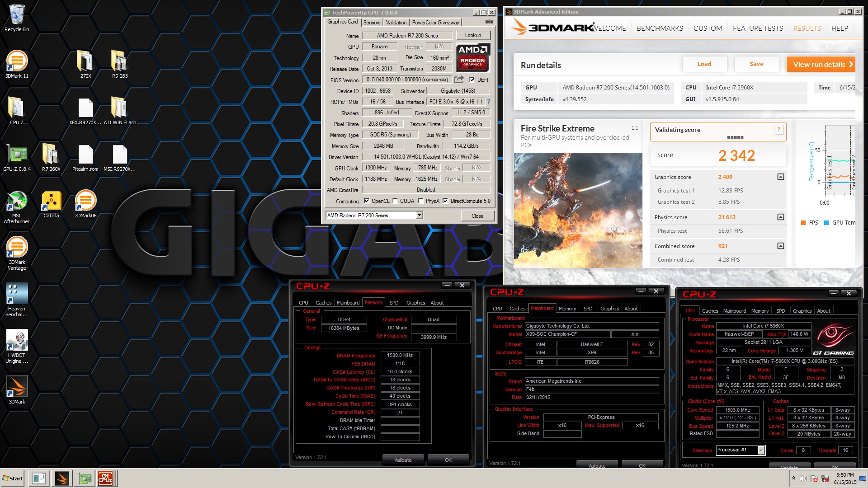Open the Processor #1 selection dropdown
Image resolution: width=868 pixels, height=488 pixels.
tap(761, 450)
